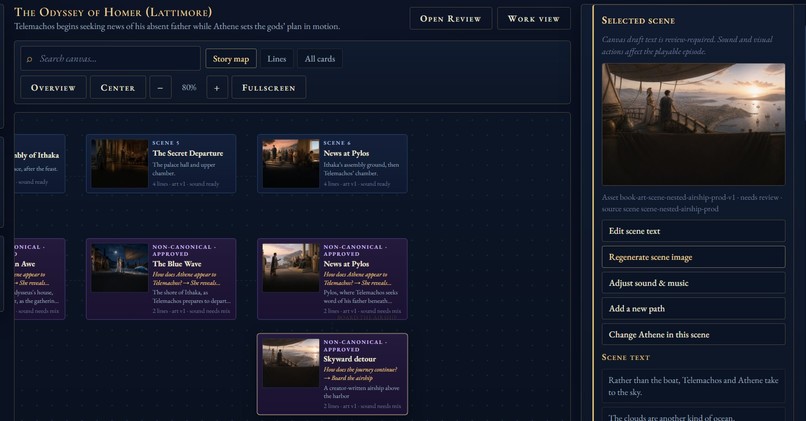This screenshot has height=421, width=806.
Task: Click the partially visible Assembly of Ithaka card
Action: (x=40, y=163)
